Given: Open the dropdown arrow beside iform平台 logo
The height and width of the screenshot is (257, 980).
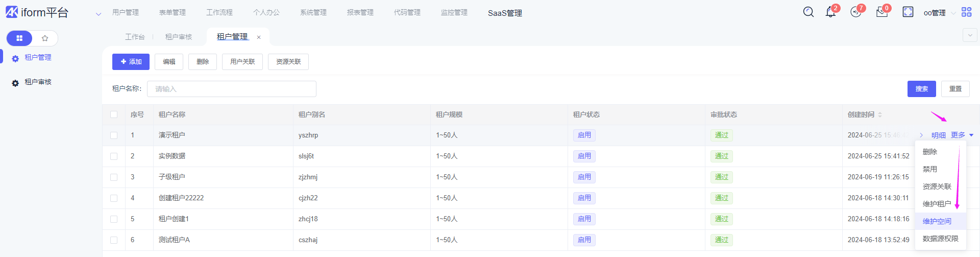Looking at the screenshot, I should coord(99,14).
